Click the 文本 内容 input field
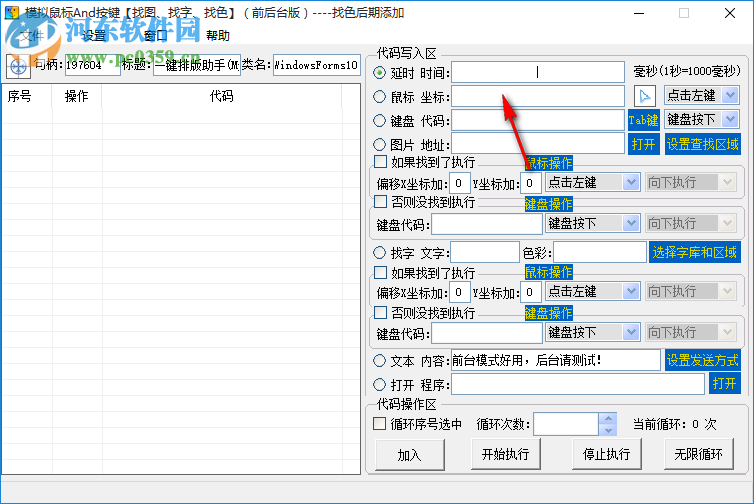The height and width of the screenshot is (504, 754). point(555,360)
